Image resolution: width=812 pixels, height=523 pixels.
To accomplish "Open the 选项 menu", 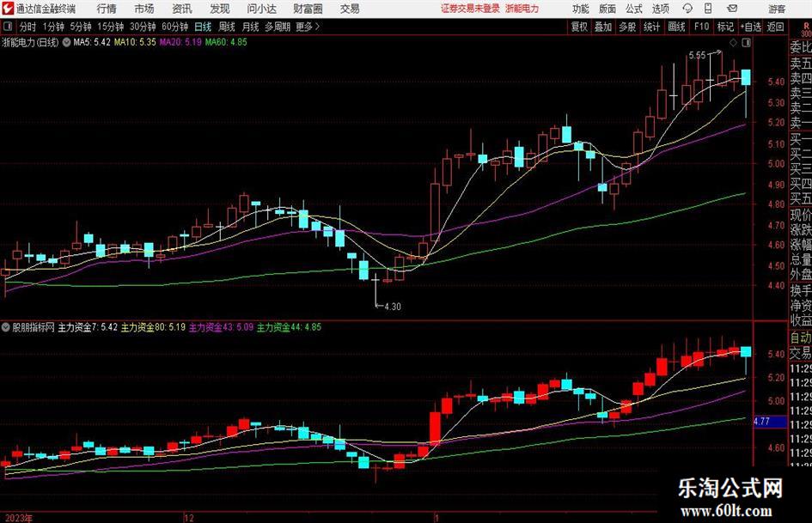I will click(x=660, y=9).
